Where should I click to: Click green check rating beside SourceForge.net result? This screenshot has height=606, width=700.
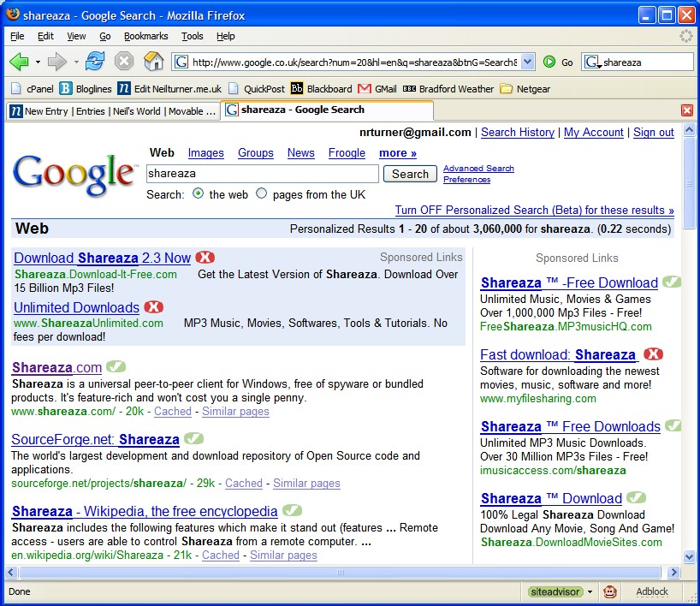tap(193, 438)
